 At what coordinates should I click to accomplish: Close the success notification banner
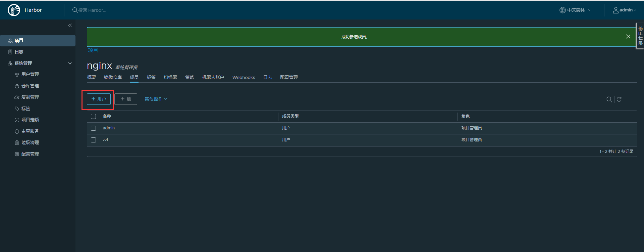tap(628, 37)
